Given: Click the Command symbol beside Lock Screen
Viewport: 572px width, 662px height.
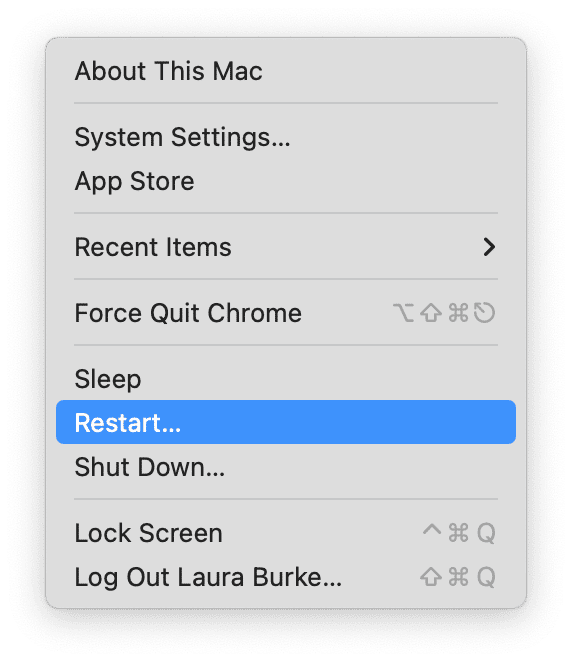Looking at the screenshot, I should coord(458,533).
